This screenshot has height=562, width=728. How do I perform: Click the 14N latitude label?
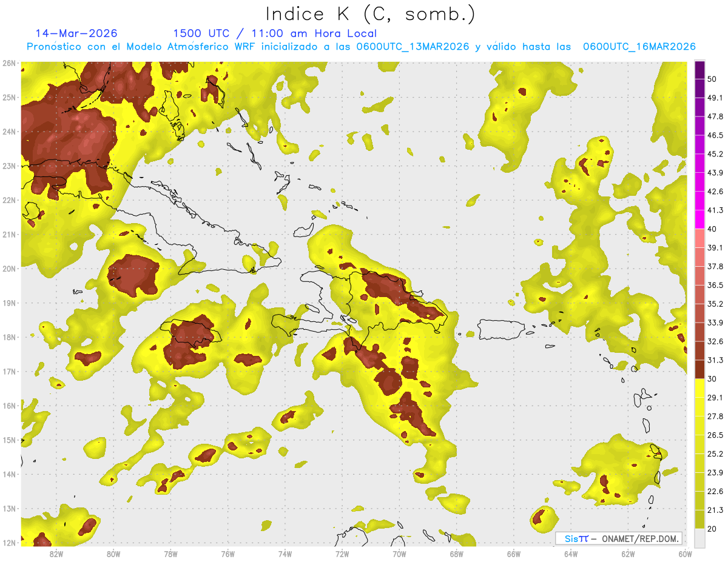(x=9, y=474)
